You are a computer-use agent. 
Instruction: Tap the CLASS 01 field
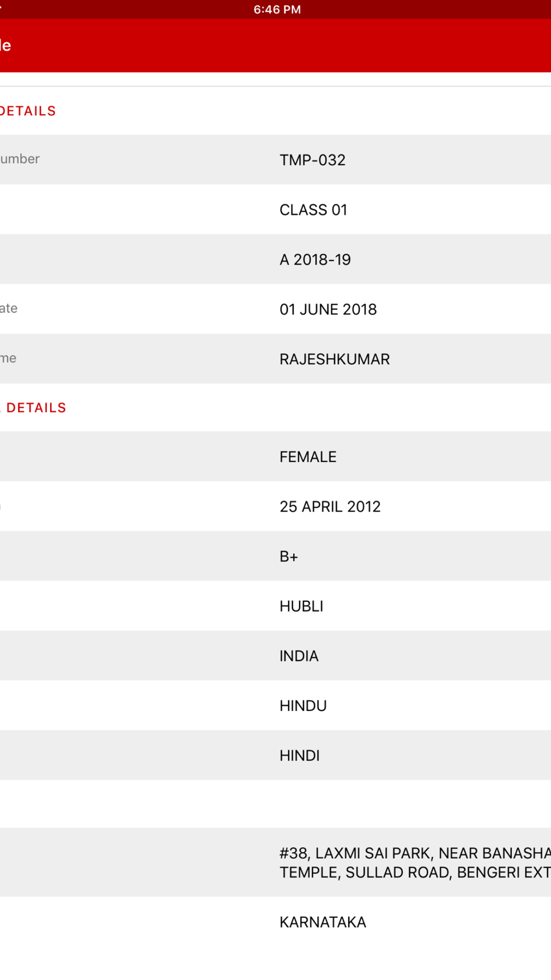click(x=313, y=210)
